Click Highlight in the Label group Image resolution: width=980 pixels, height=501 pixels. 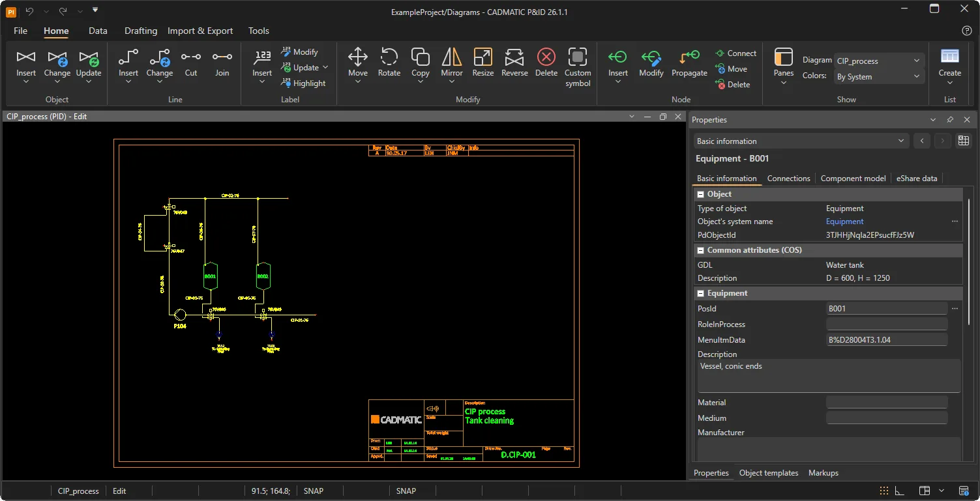(x=304, y=83)
